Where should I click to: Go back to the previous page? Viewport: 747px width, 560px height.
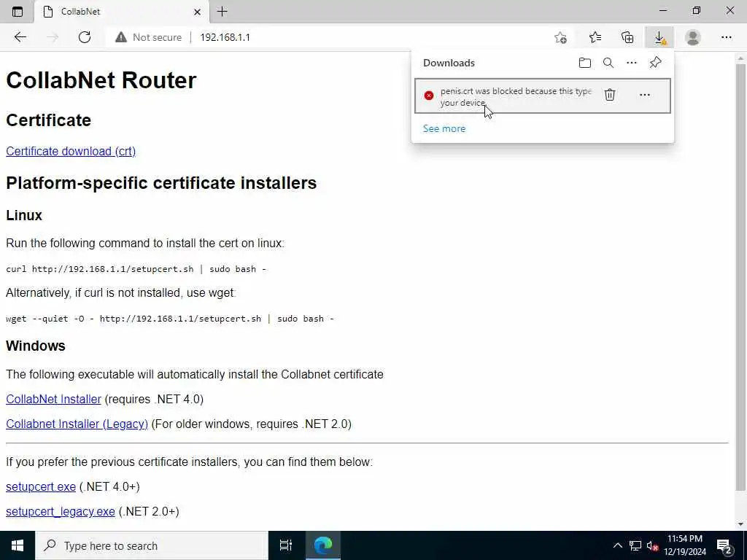pos(20,37)
